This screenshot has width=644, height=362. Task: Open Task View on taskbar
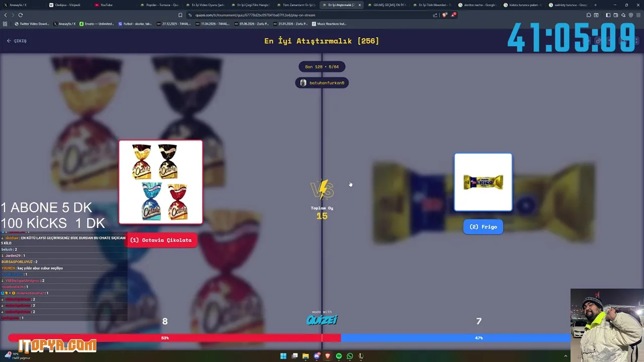(294, 356)
